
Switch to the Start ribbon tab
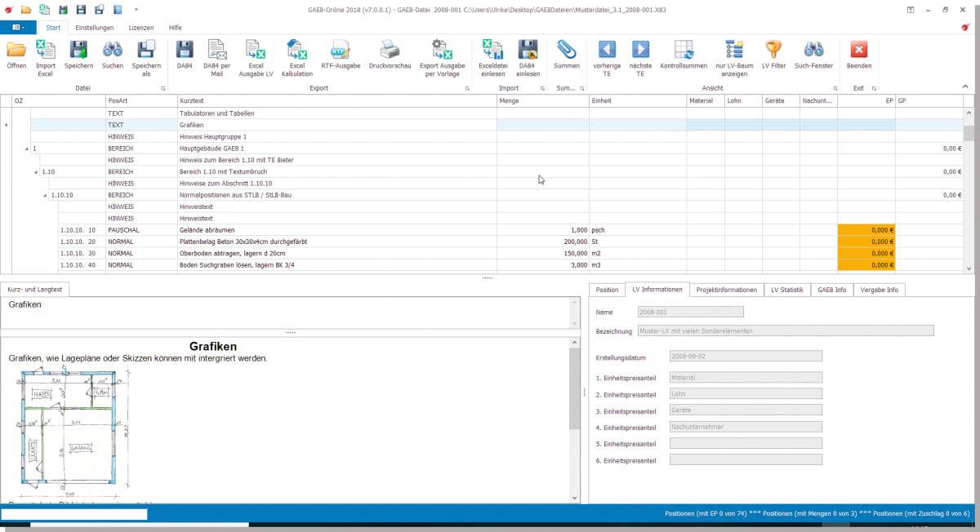point(53,28)
